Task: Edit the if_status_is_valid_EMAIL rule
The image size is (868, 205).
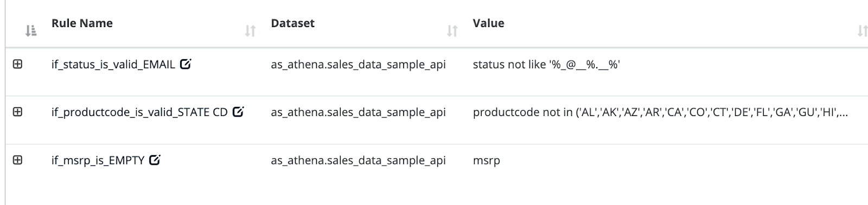Action: (186, 64)
